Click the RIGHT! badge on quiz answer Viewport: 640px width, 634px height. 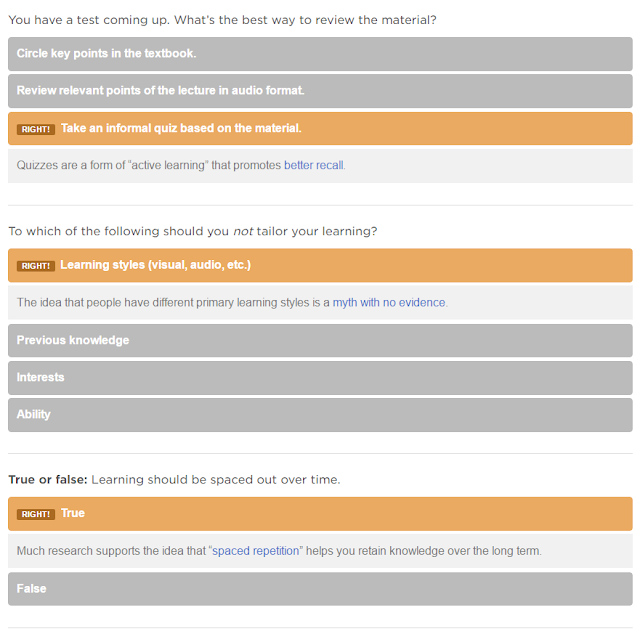click(36, 129)
